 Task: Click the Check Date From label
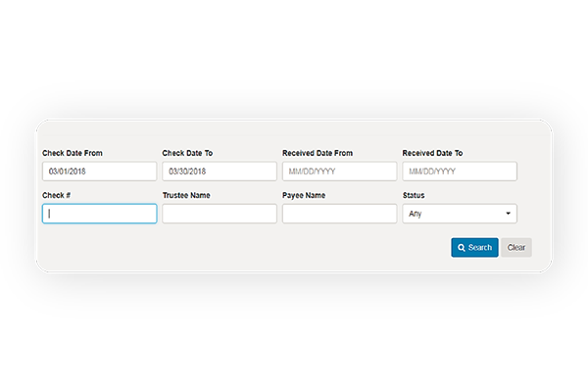(72, 153)
